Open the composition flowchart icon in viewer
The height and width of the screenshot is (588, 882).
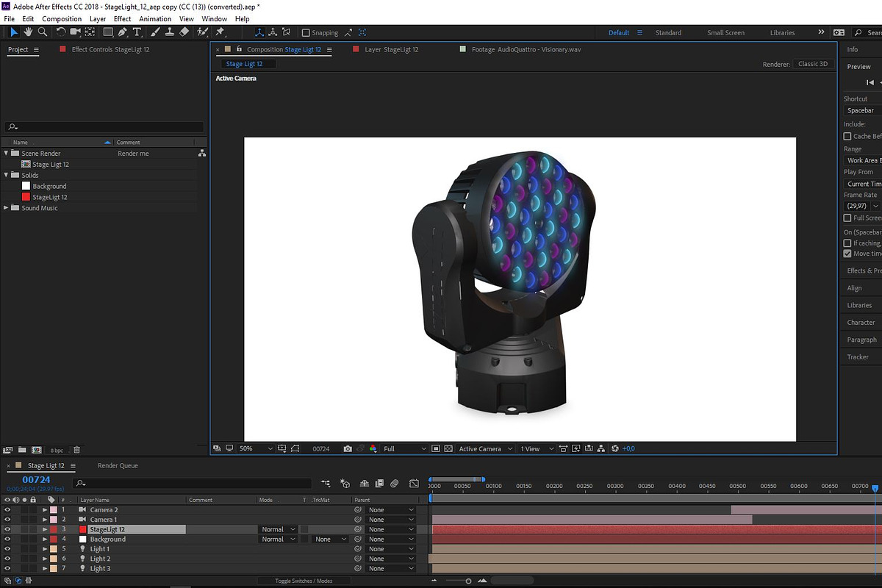(x=601, y=448)
